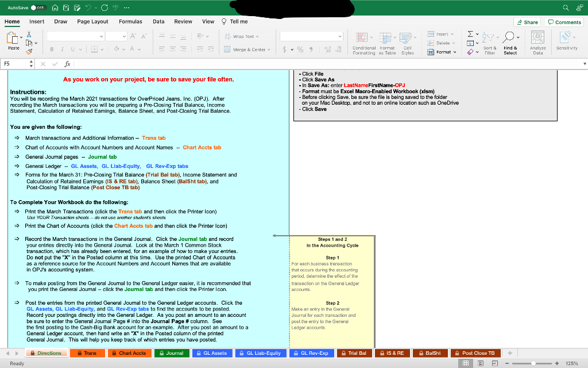Open the Journal sheet tab
The width and height of the screenshot is (588, 368).
172,352
